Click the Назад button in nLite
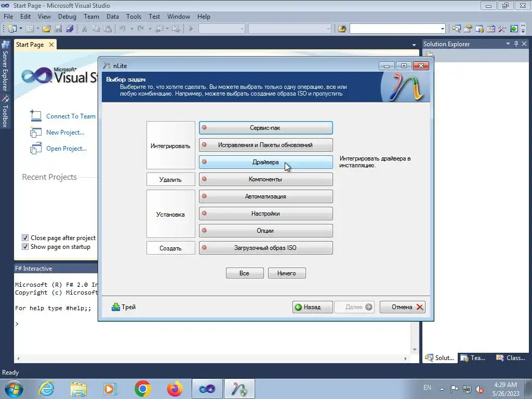532x399 pixels. click(312, 307)
